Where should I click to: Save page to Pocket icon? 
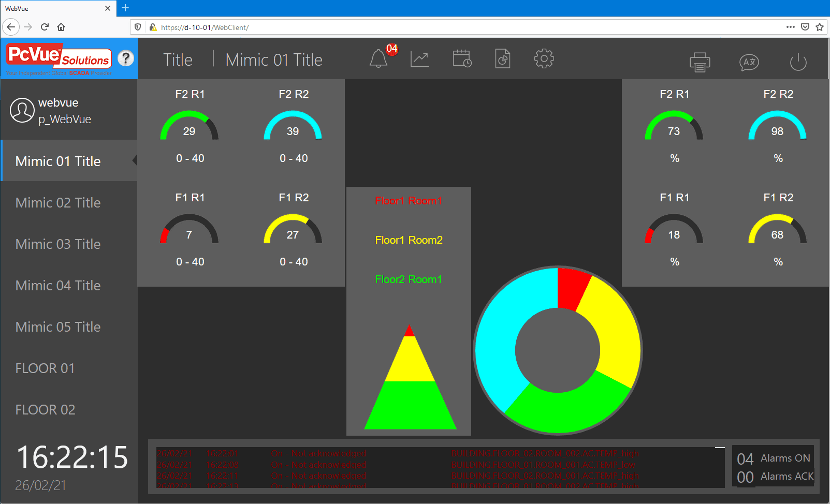805,27
